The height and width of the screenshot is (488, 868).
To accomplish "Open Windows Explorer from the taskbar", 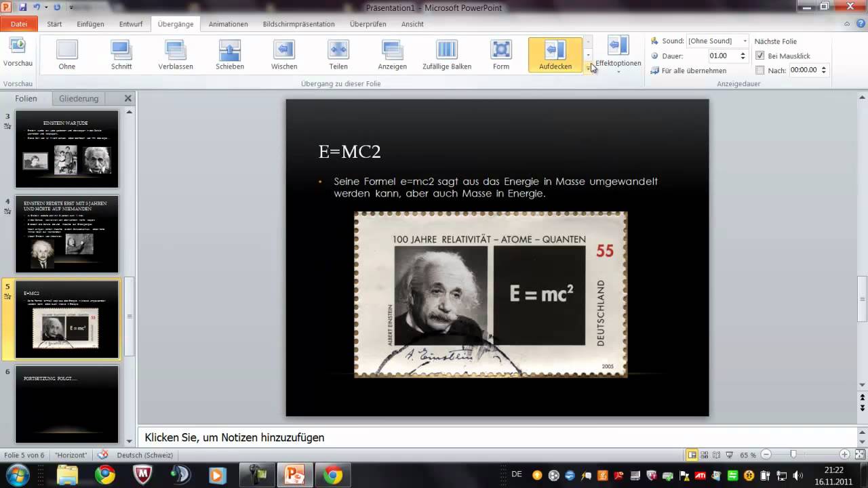I will (x=67, y=475).
